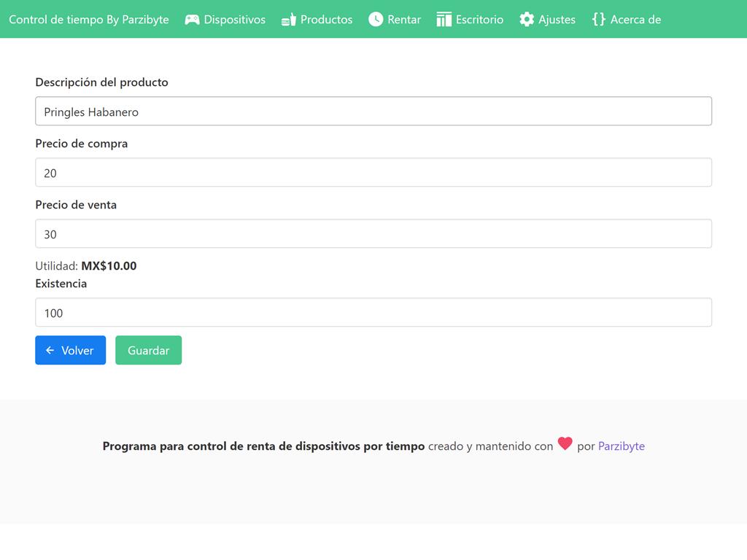Image resolution: width=747 pixels, height=560 pixels.
Task: Open the Escritorio menu label
Action: [x=479, y=20]
